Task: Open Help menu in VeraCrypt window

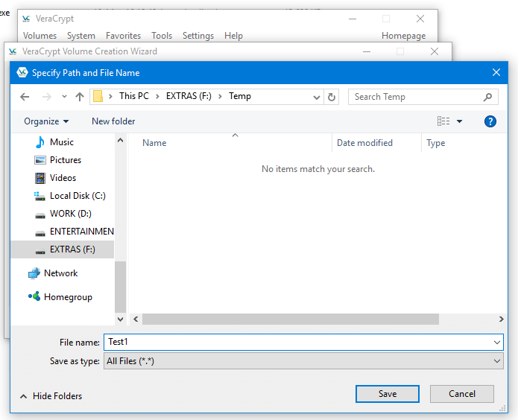Action: pos(233,36)
